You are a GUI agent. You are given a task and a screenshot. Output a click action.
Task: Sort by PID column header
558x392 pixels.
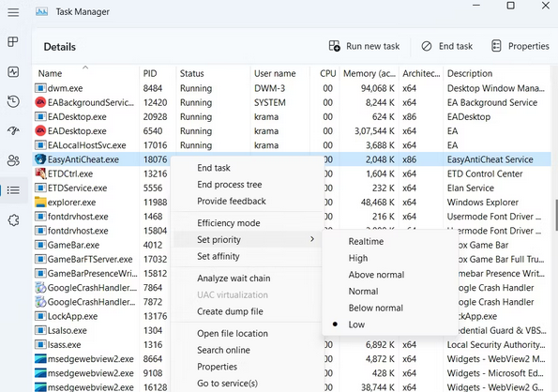pos(150,73)
